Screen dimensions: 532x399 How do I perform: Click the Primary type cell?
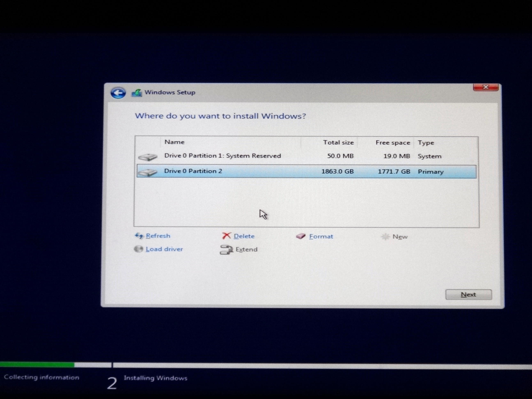pyautogui.click(x=431, y=172)
